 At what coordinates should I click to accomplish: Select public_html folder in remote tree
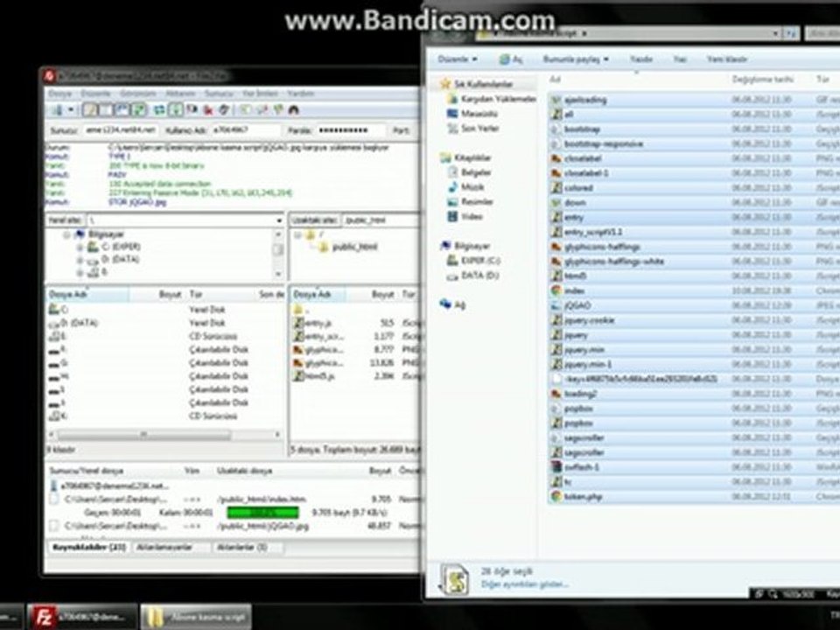click(x=354, y=247)
